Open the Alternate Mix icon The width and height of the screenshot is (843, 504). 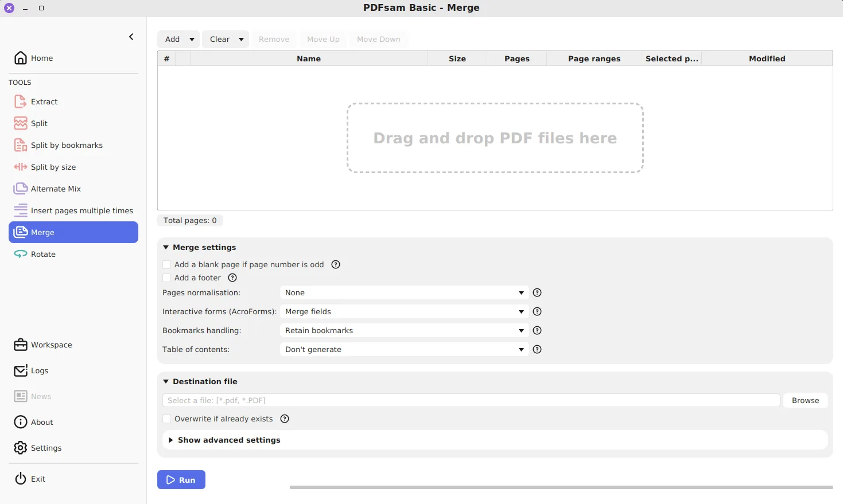tap(21, 189)
